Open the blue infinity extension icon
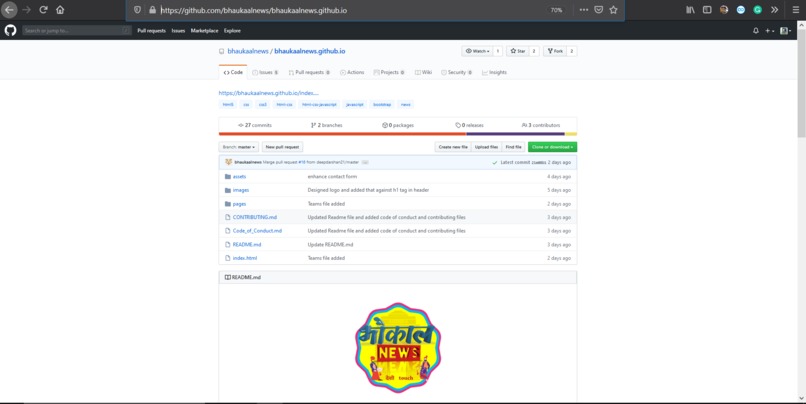Screen dimensions: 806x404 pos(741,10)
